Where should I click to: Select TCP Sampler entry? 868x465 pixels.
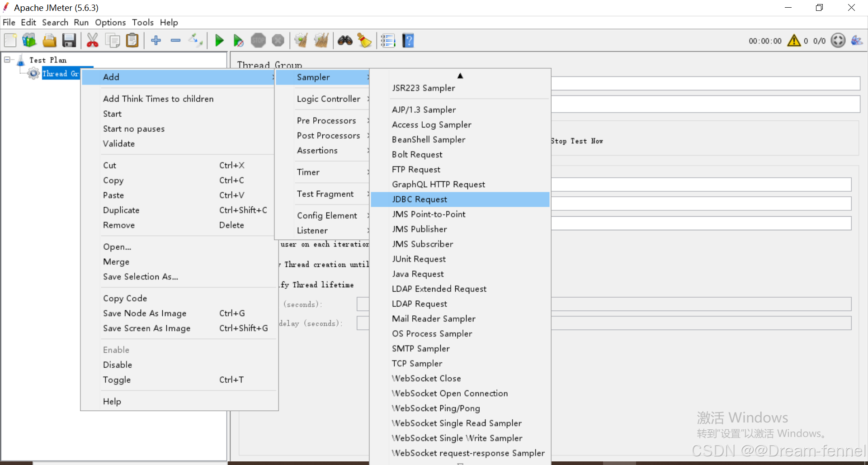point(460,363)
